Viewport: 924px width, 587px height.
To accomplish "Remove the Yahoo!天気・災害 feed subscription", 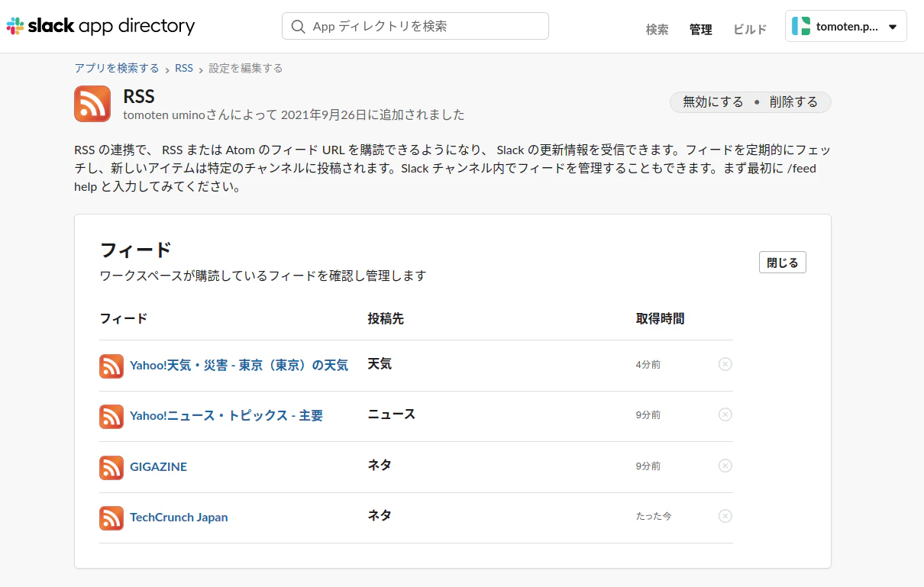I will 725,363.
